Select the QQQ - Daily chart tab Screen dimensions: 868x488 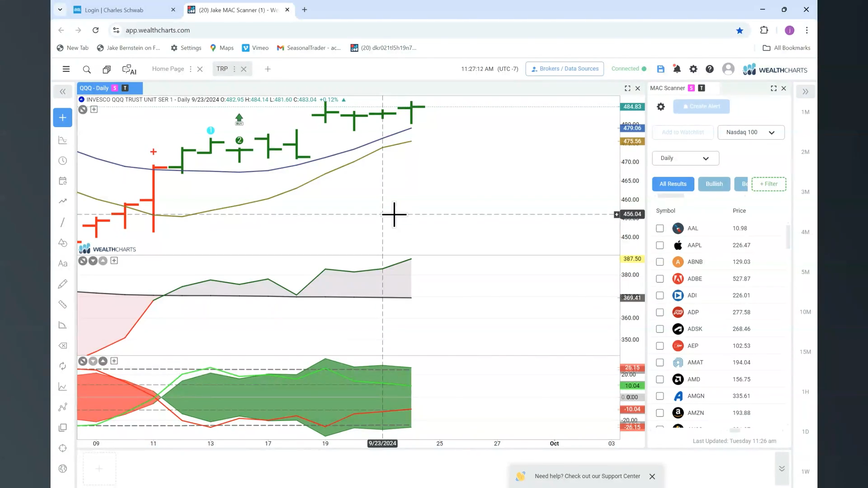point(110,88)
